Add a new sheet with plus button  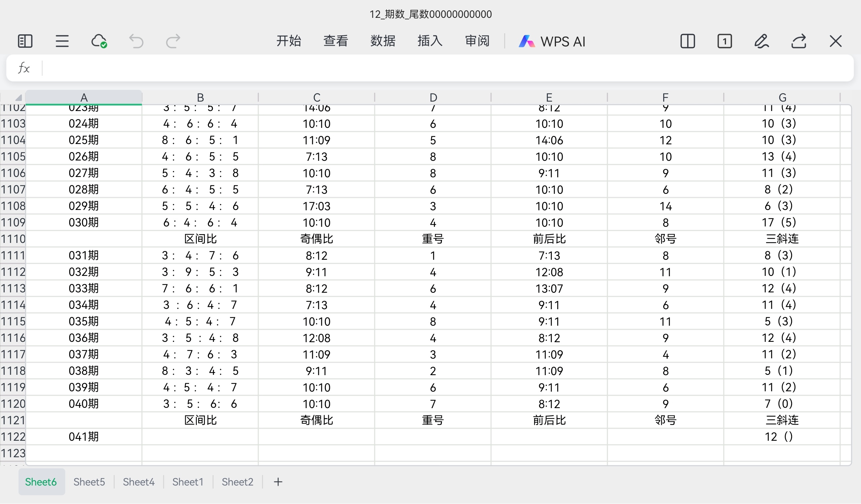tap(278, 482)
